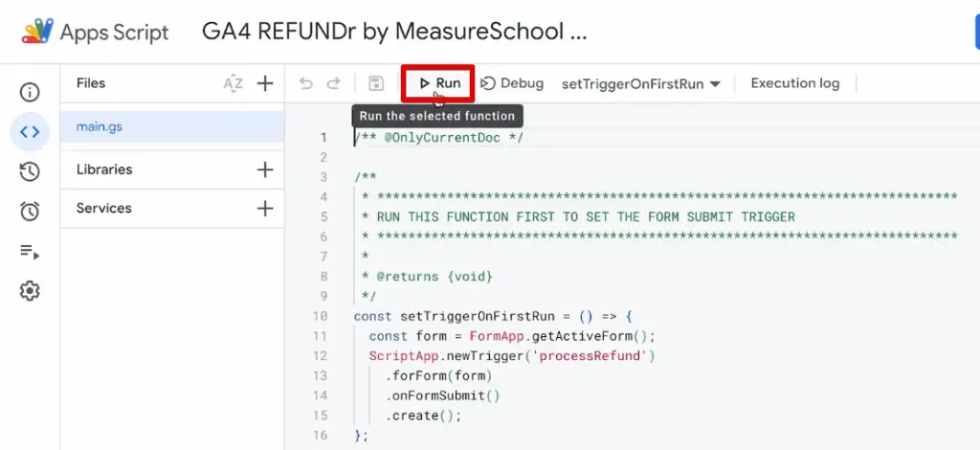Select the main.gs file
Image resolution: width=980 pixels, height=450 pixels.
click(172, 127)
